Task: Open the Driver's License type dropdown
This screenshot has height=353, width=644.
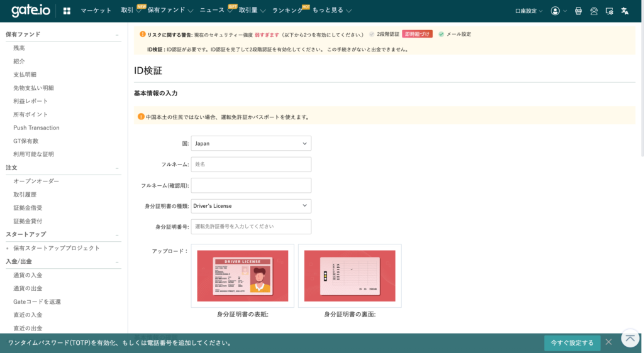Action: [251, 206]
